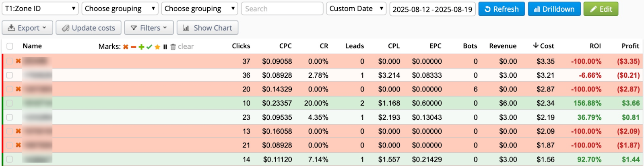
Task: Open the Show Chart view
Action: pos(207,28)
